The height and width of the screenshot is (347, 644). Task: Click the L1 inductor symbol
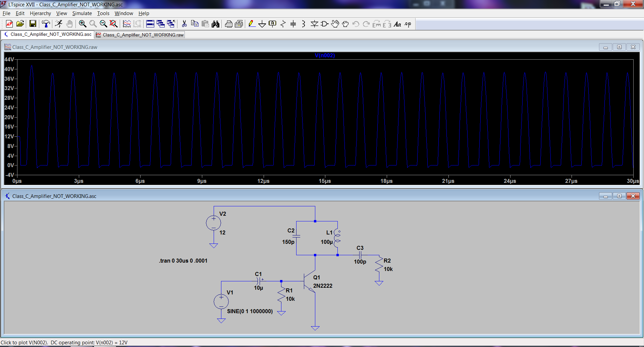[337, 238]
